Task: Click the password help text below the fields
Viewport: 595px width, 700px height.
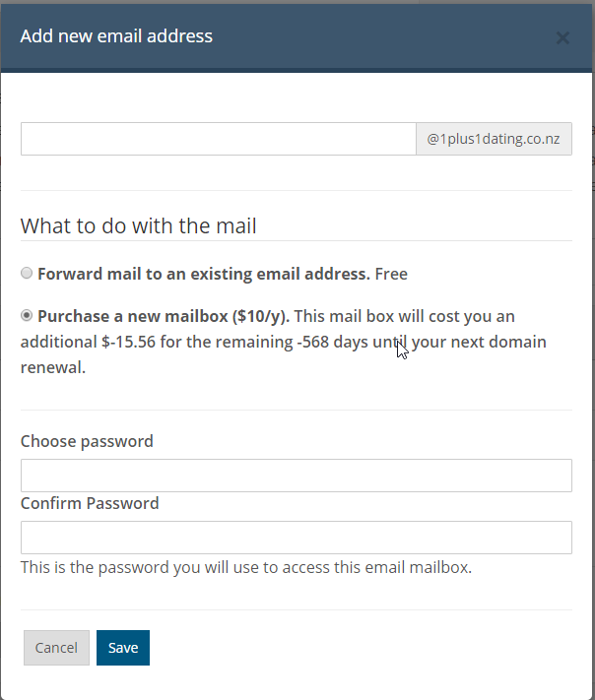Action: coord(246,567)
